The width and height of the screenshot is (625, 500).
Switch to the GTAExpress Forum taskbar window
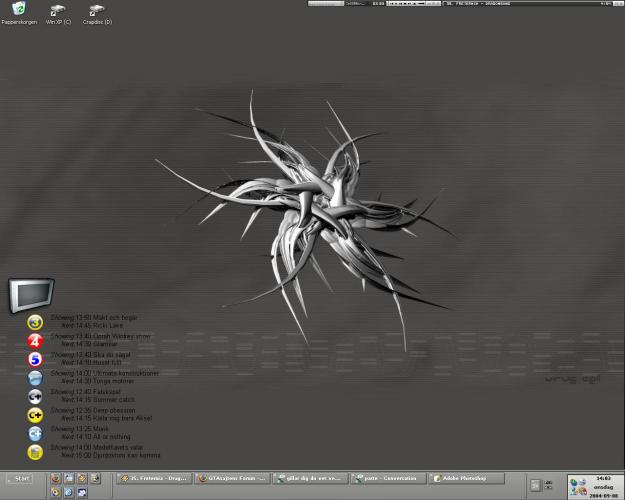coord(232,479)
